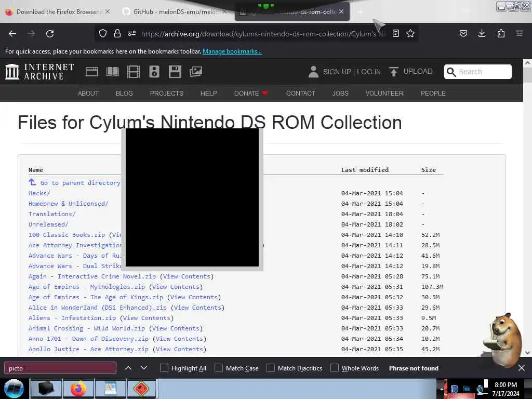Enable the Match Diacritics checkbox

coord(271,368)
